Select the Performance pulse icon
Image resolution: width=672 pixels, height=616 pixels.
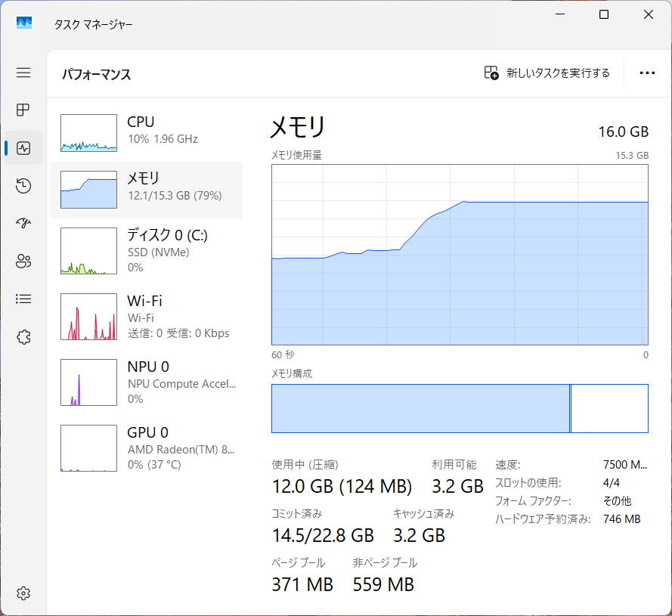[x=23, y=147]
